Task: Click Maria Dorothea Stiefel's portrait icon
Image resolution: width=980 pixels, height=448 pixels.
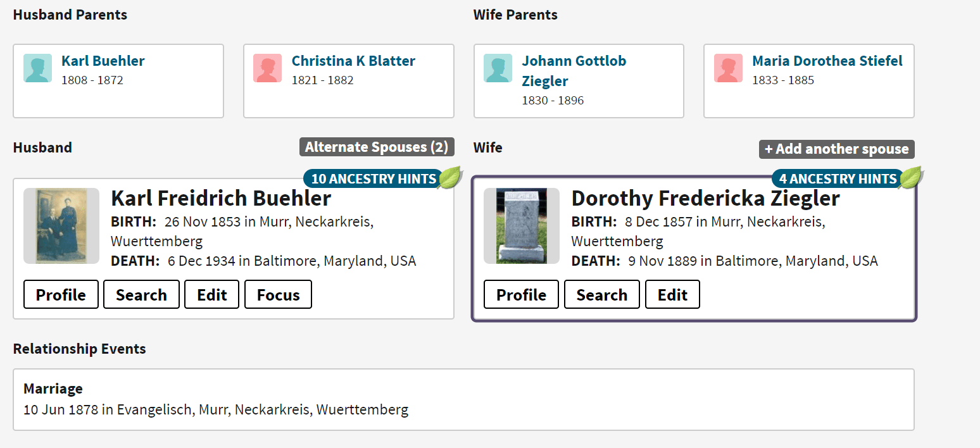Action: (728, 68)
